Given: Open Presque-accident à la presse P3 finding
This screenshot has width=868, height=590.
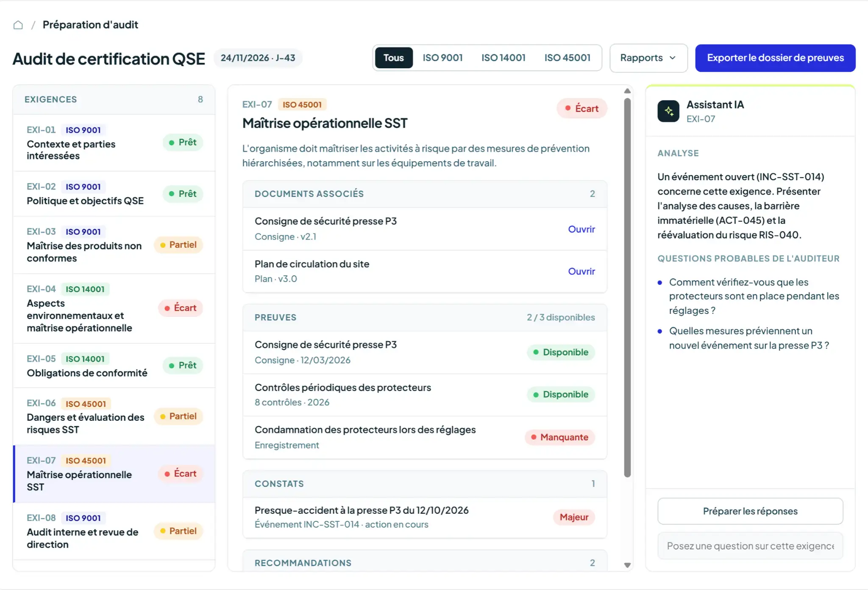Looking at the screenshot, I should pyautogui.click(x=425, y=517).
